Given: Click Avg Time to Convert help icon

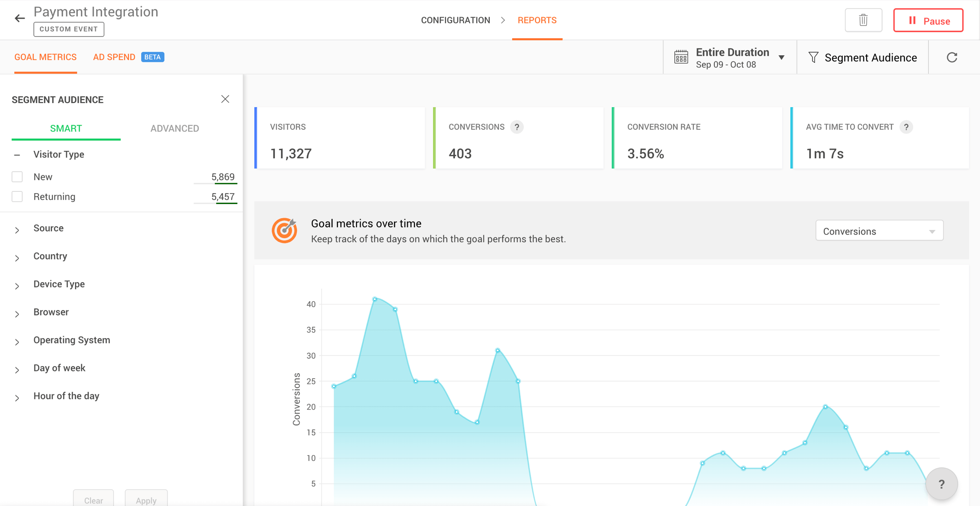Looking at the screenshot, I should (x=906, y=127).
